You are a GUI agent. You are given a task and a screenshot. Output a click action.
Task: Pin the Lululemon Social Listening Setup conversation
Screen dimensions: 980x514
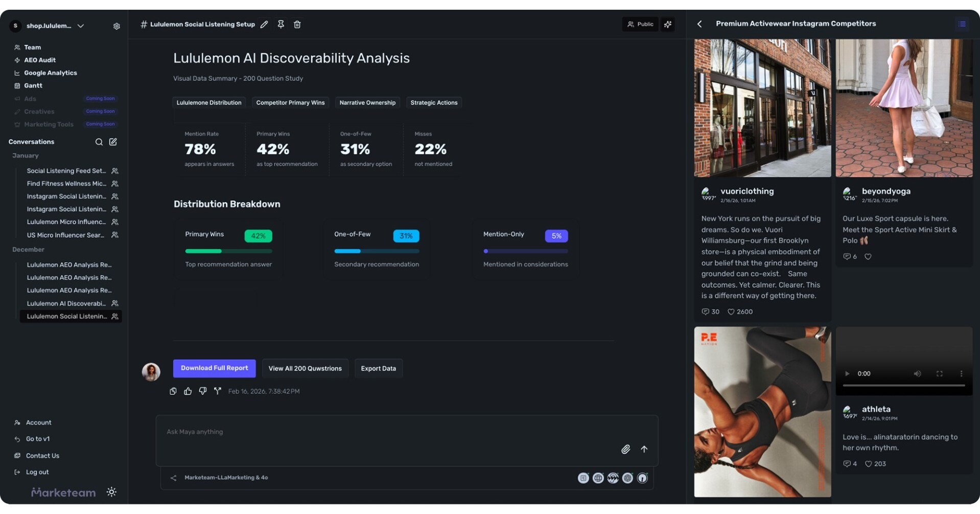tap(281, 24)
